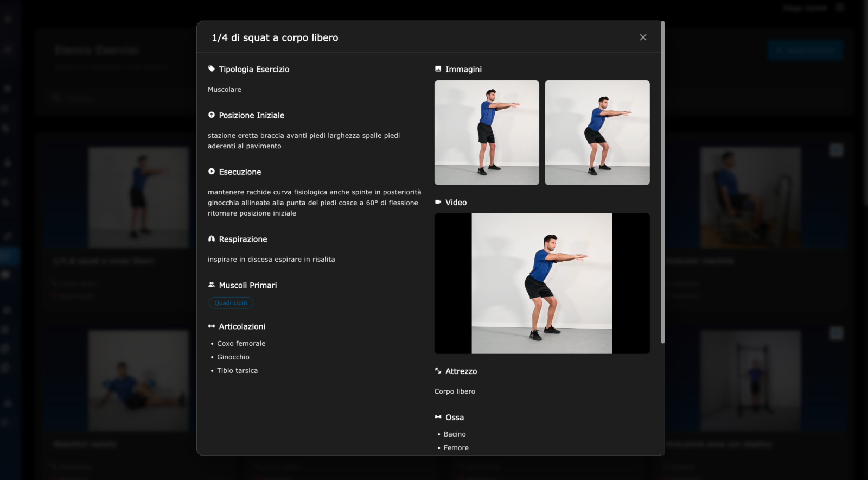Screen dimensions: 868x480
Task: Click the blue header button behind the dialog
Action: tap(806, 50)
